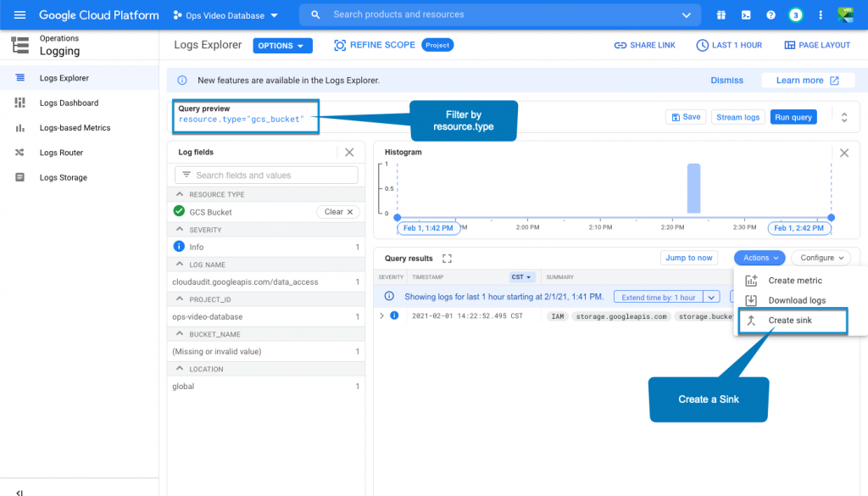Click the info icon in banner
This screenshot has width=868, height=496.
(x=181, y=81)
